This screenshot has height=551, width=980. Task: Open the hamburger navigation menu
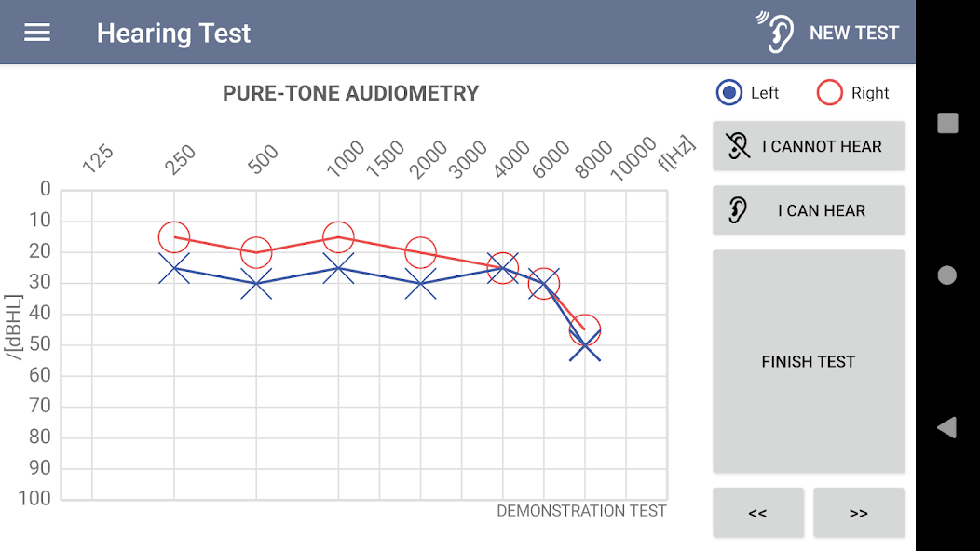tap(37, 33)
